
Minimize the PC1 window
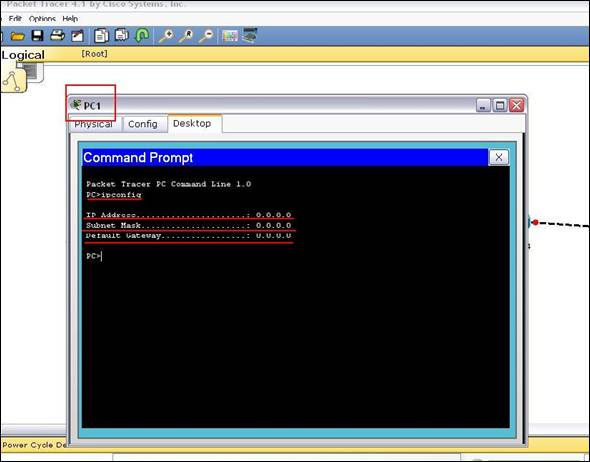tap(483, 105)
